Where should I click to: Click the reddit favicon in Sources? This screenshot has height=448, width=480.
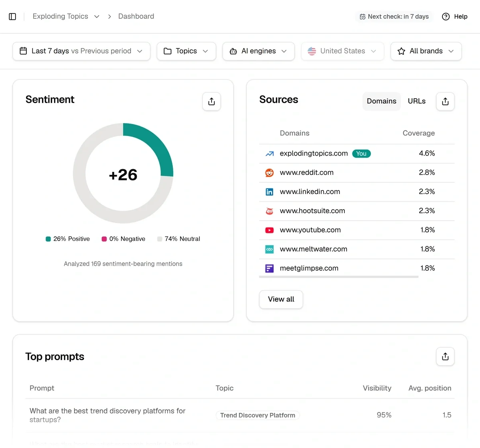click(x=270, y=173)
